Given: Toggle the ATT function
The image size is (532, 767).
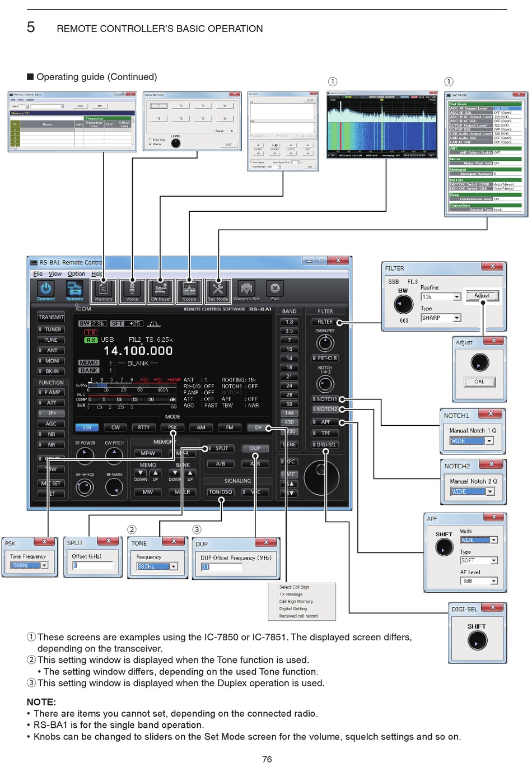Looking at the screenshot, I should click(x=51, y=402).
